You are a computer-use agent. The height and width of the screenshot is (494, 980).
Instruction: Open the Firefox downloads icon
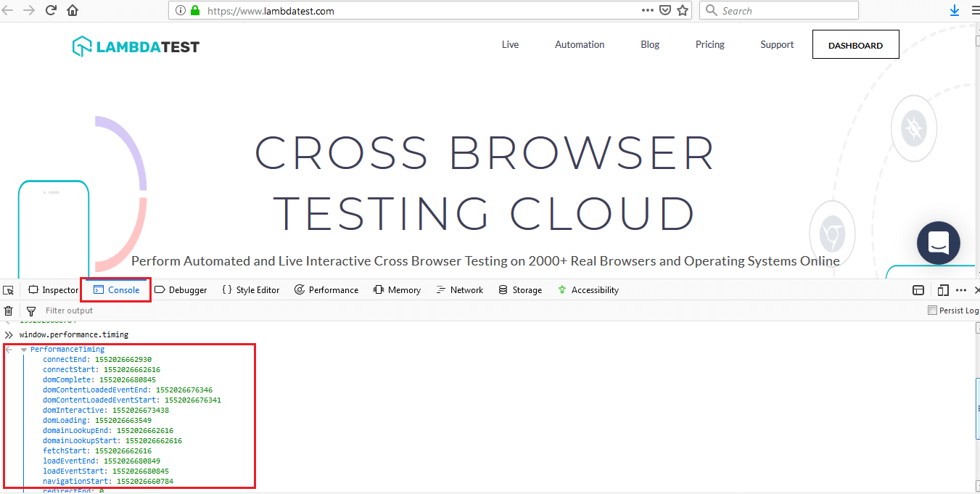(x=953, y=10)
